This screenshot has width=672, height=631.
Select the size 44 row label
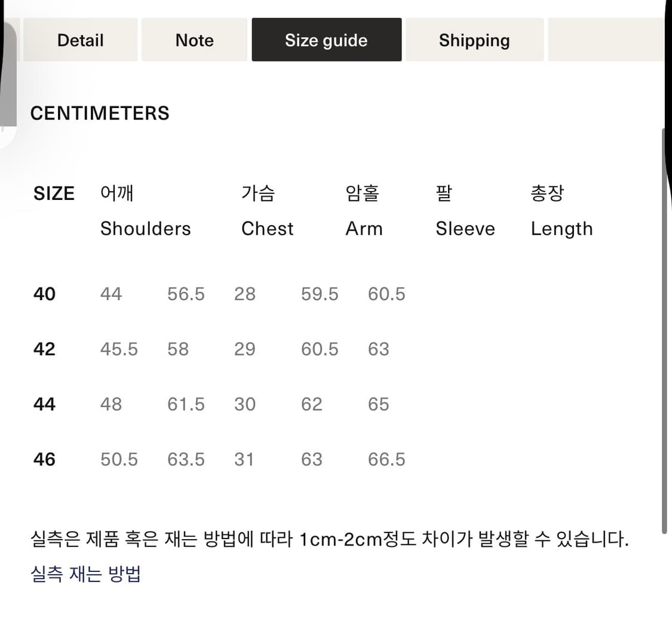point(44,404)
